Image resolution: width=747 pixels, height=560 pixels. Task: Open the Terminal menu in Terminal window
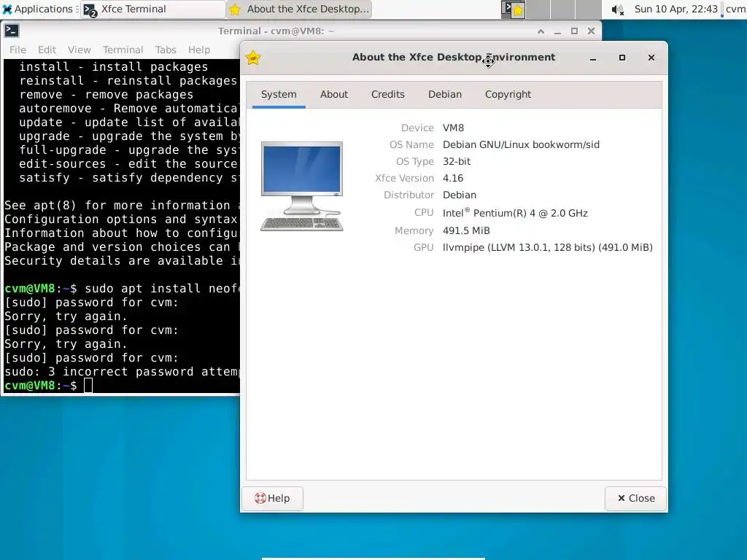tap(123, 50)
